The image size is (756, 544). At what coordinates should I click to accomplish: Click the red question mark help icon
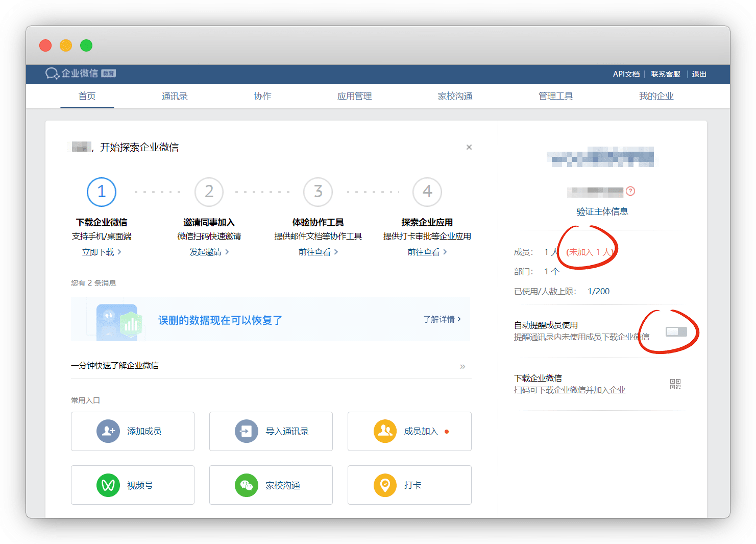pyautogui.click(x=630, y=191)
